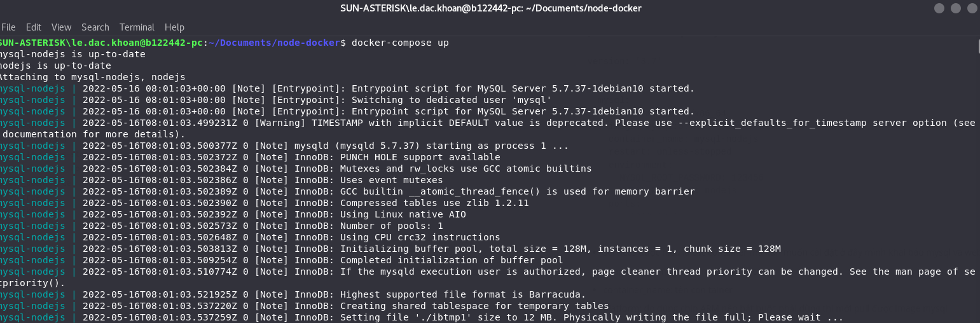This screenshot has width=980, height=323.
Task: Open the File menu
Action: click(x=8, y=27)
